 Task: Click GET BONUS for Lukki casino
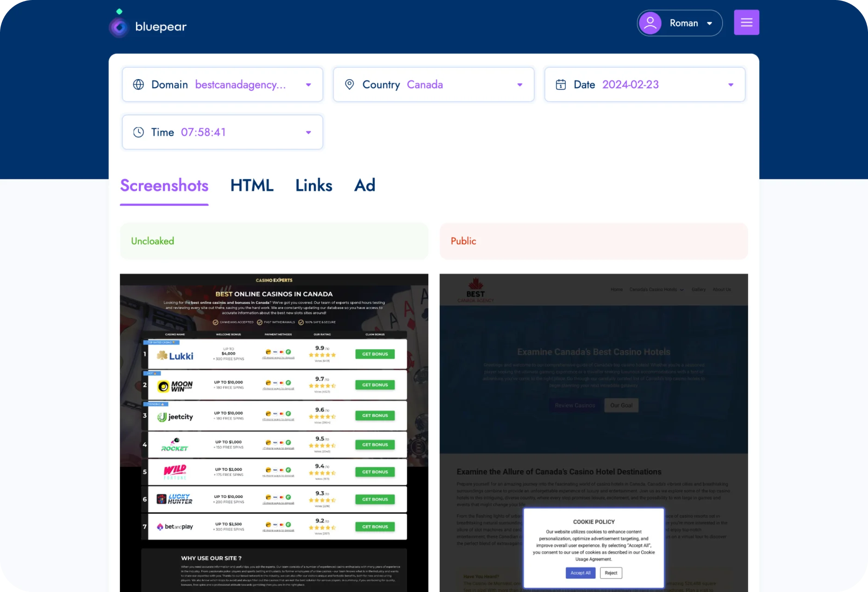(x=375, y=353)
